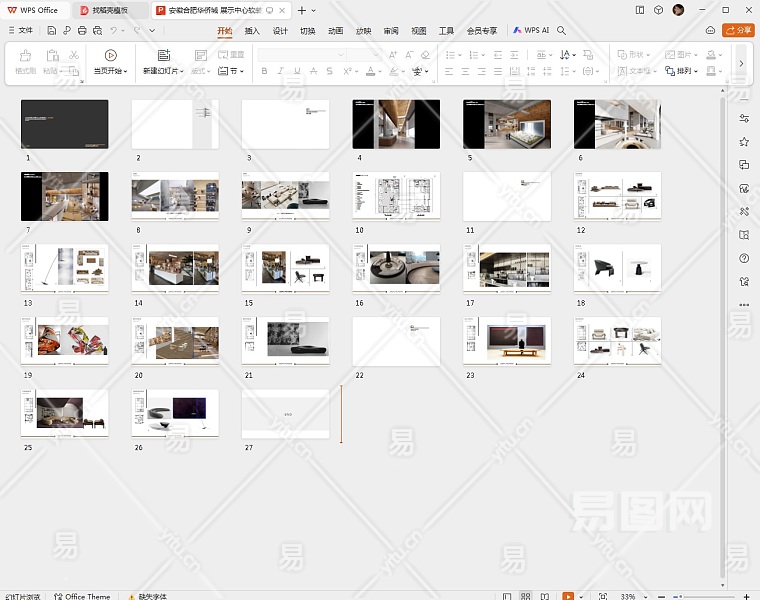Start slideshow with 当页开始 play icon
760x600 pixels.
click(x=110, y=56)
